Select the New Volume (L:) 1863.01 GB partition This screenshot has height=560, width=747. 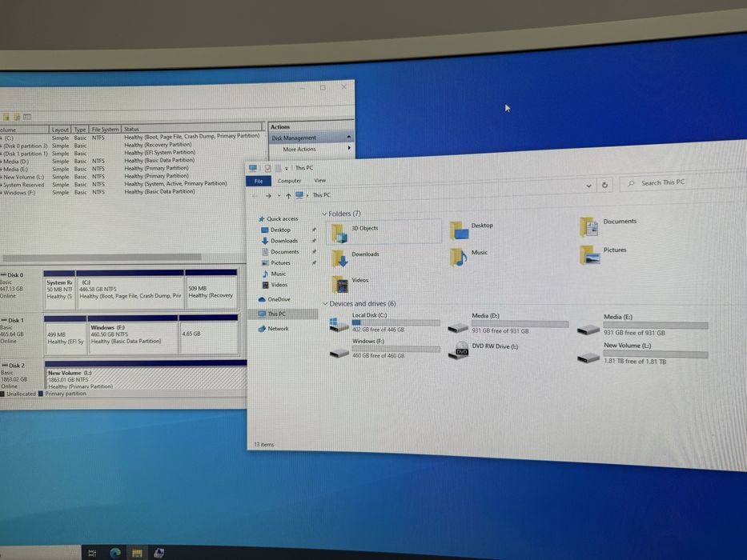[147, 376]
